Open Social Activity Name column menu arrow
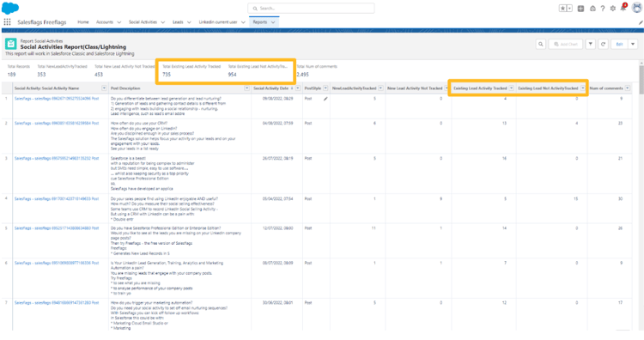 coord(104,88)
